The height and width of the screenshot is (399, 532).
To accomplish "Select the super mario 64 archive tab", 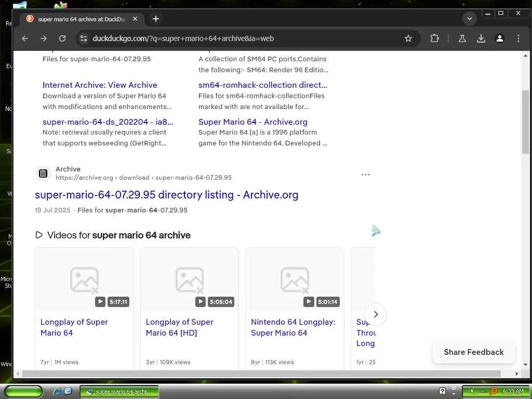I will point(82,19).
